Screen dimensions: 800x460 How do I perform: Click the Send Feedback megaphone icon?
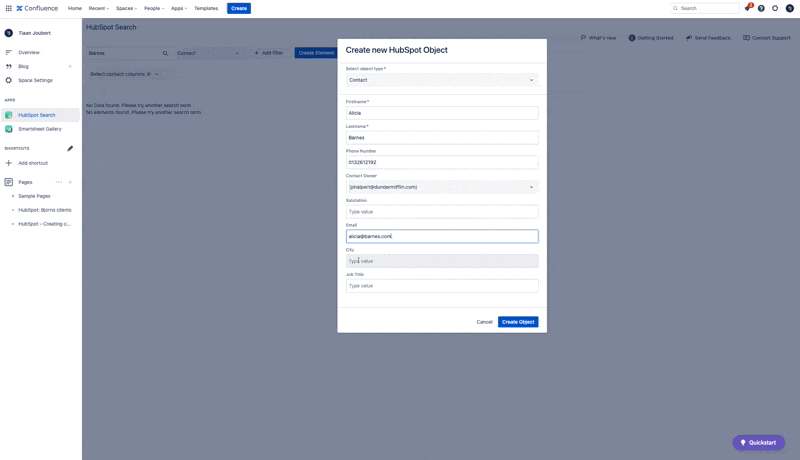(689, 38)
